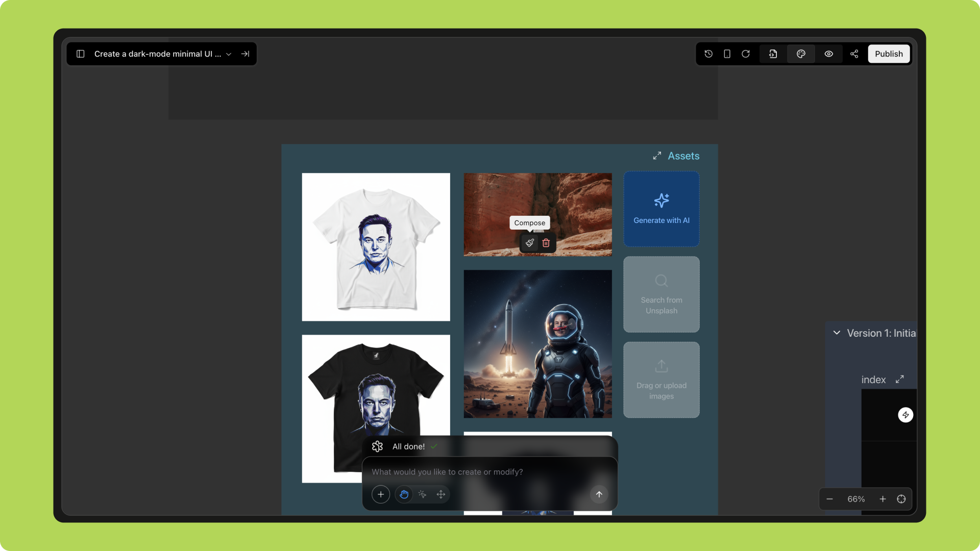Collapse the Version 1 section chevron

[x=837, y=333]
